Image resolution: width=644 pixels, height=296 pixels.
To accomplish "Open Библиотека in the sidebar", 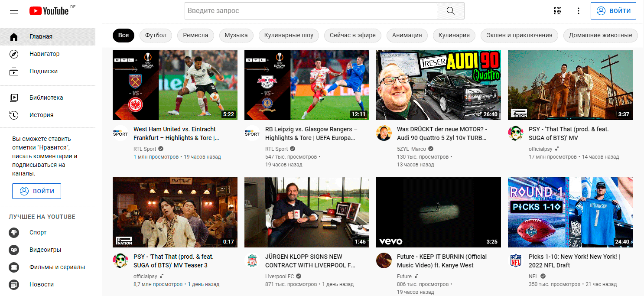I will click(46, 98).
